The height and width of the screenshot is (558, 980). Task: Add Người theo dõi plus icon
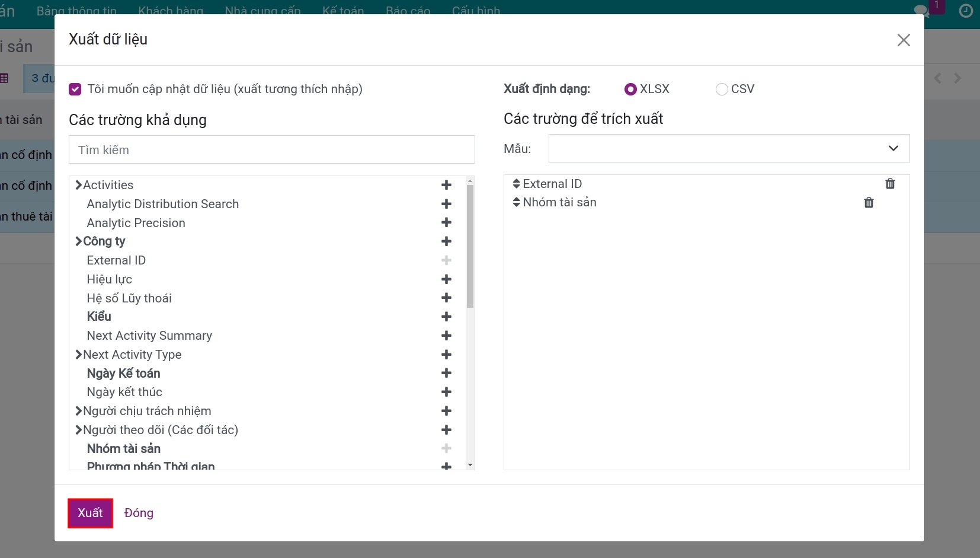click(447, 430)
